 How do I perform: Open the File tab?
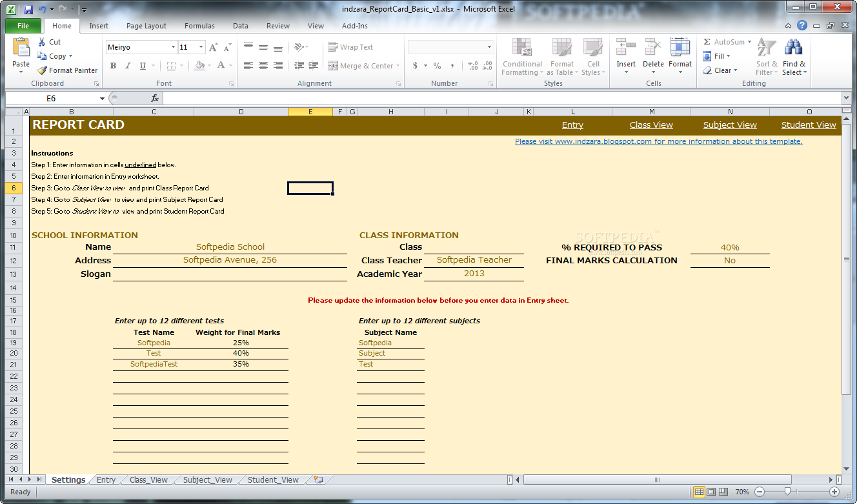(x=23, y=26)
